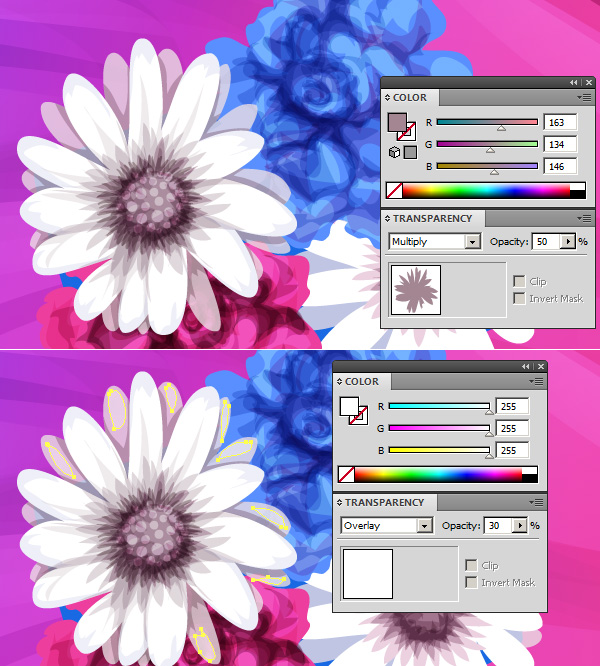Click the None swatch in the lower color spectrum bar
Screen dimensions: 600x666
(x=346, y=474)
